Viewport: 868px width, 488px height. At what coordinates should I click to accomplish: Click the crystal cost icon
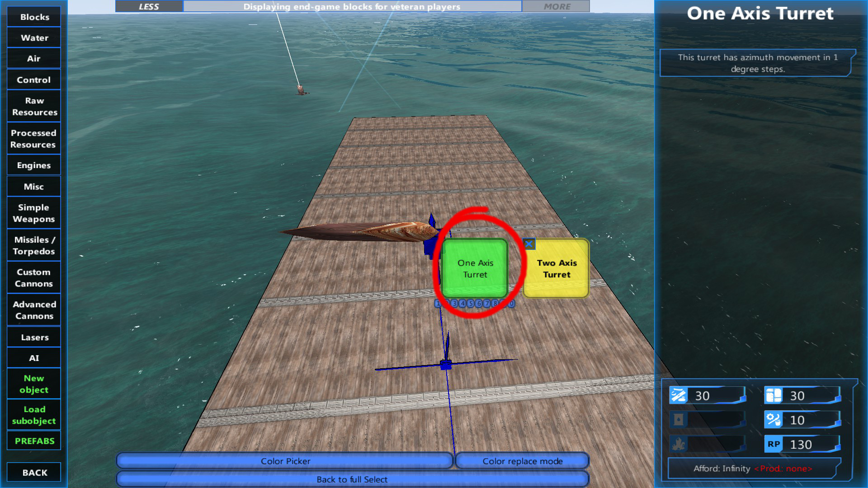coord(678,445)
